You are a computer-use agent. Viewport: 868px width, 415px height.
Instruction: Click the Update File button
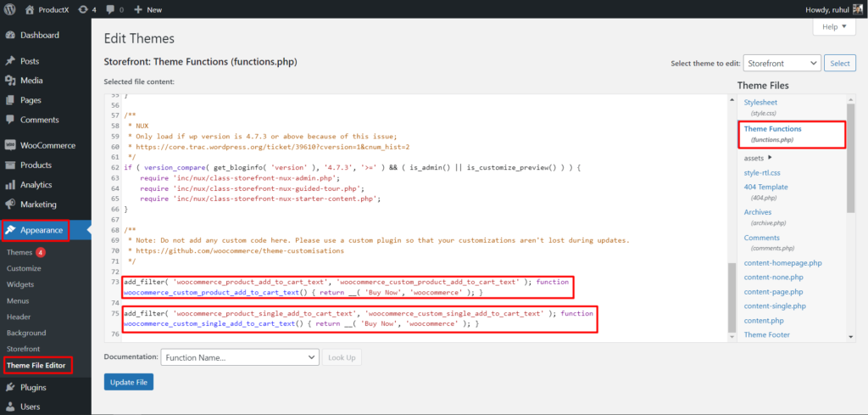(129, 382)
